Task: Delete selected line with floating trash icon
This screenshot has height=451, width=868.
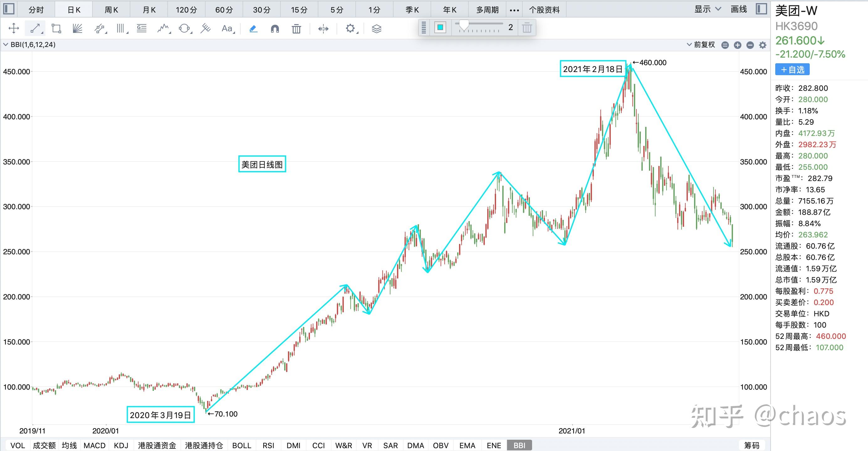Action: point(527,27)
